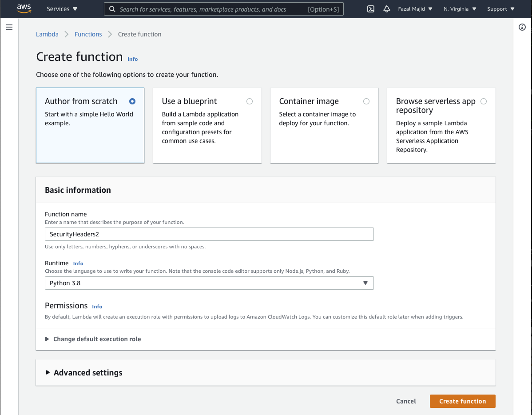Select Browse serverless app repository option
This screenshot has height=415, width=532.
coord(484,101)
